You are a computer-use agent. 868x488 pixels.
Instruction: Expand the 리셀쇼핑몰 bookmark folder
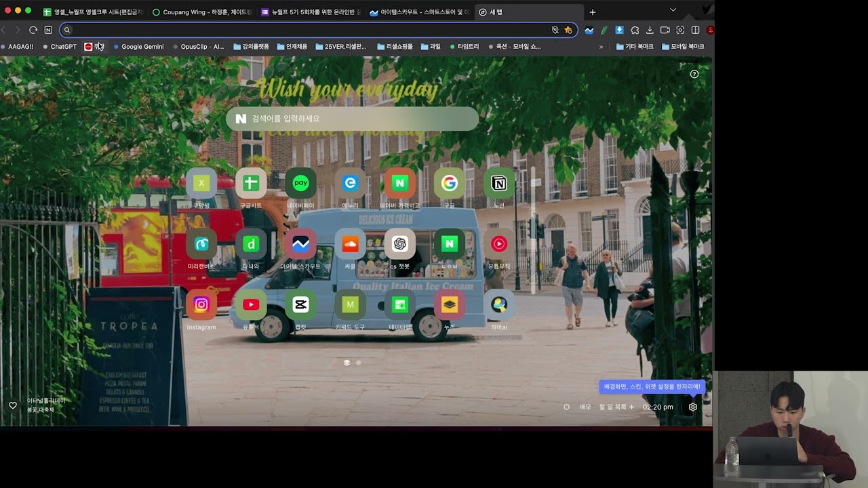(395, 47)
